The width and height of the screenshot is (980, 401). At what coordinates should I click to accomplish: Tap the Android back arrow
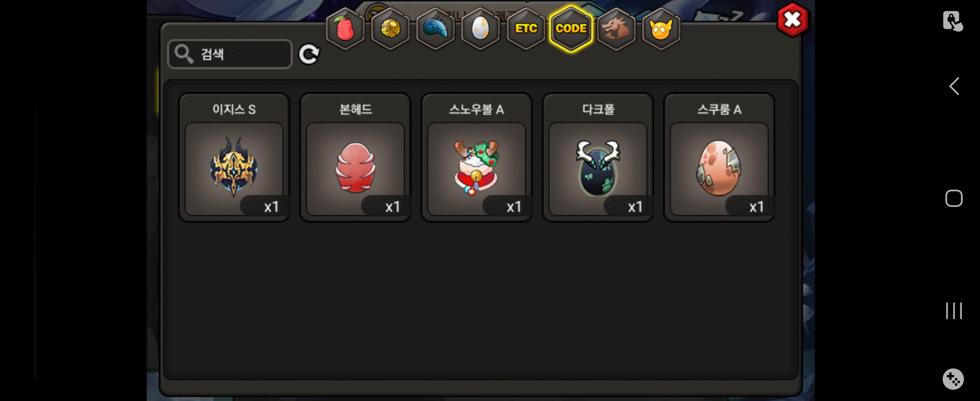pos(954,87)
